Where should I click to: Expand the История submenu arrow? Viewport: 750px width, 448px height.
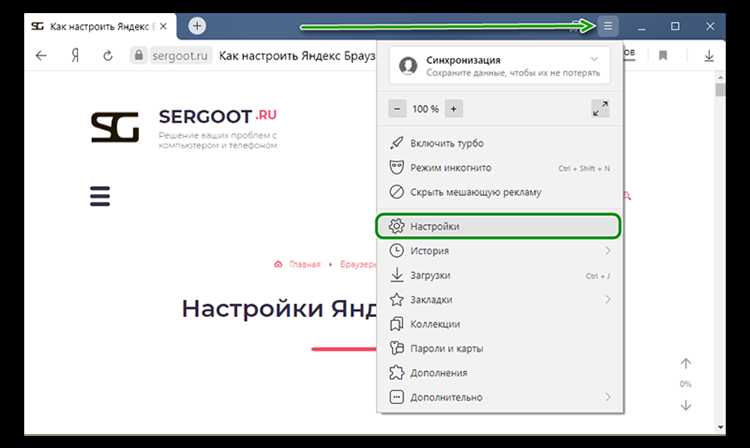pyautogui.click(x=607, y=251)
